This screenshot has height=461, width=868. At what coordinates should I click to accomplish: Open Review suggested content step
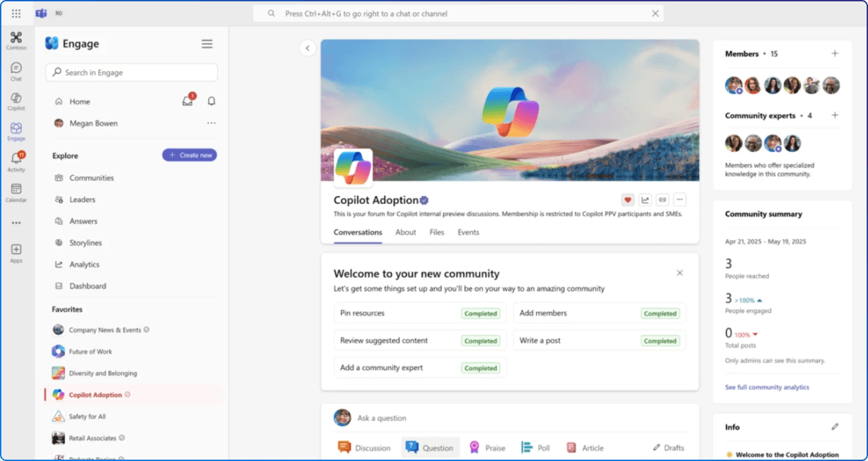tap(420, 340)
